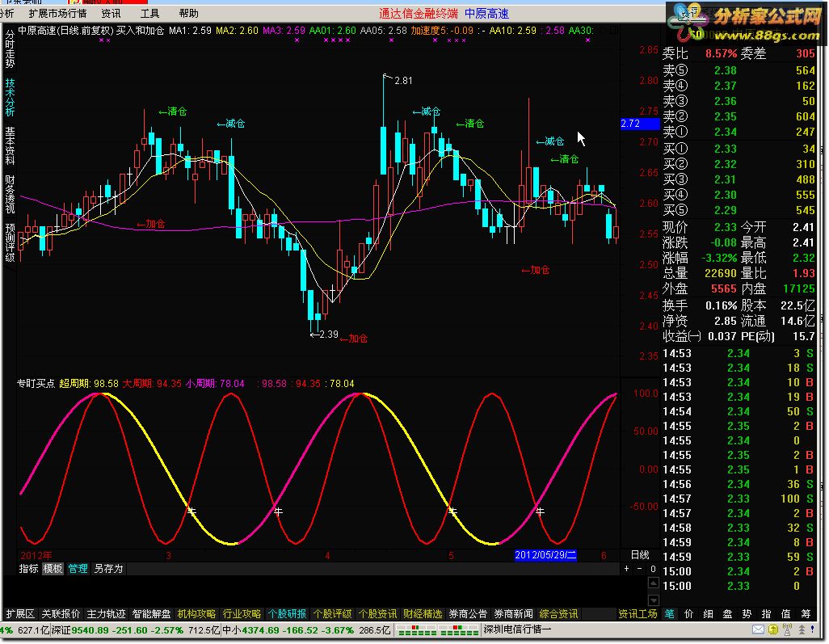Click the 日线 period label

coord(640,555)
